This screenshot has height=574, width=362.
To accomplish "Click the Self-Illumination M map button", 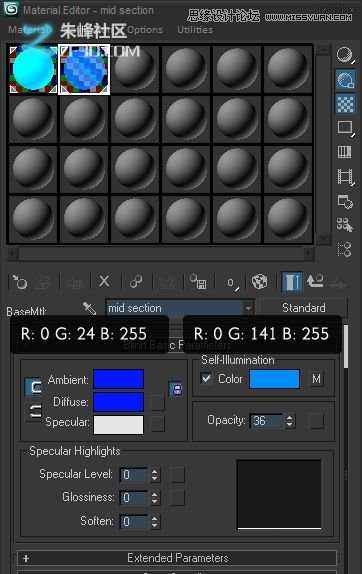I will [x=317, y=379].
